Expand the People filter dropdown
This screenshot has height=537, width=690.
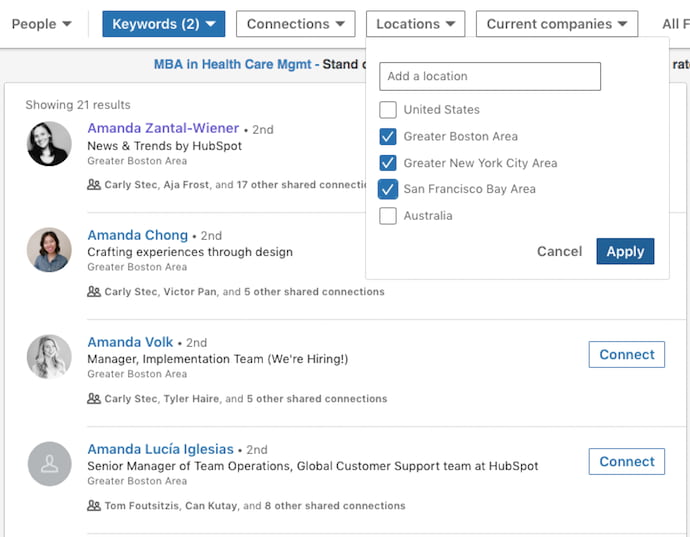pyautogui.click(x=41, y=24)
